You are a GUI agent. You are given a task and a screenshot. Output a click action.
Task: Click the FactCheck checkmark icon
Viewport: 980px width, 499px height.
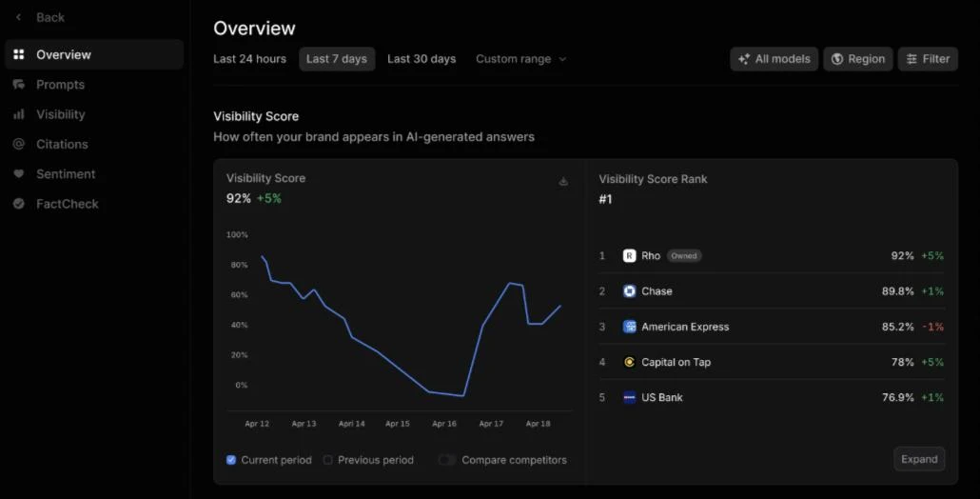click(x=19, y=204)
